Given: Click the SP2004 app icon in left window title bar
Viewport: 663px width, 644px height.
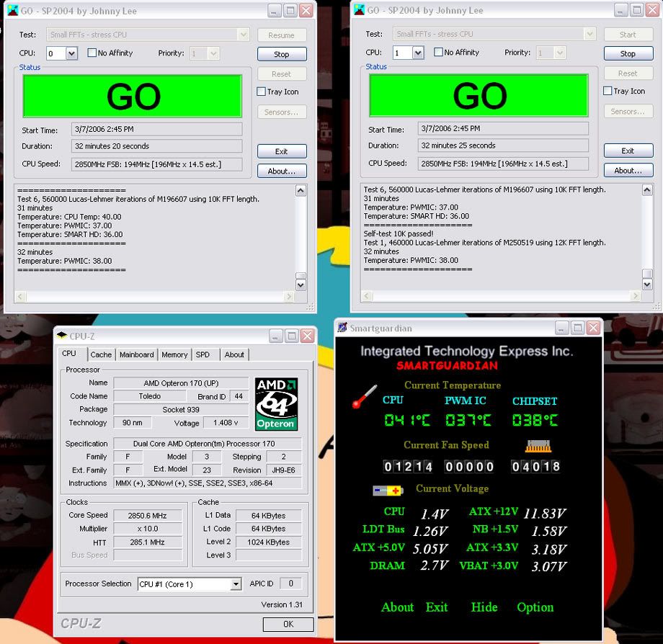Looking at the screenshot, I should coord(13,11).
